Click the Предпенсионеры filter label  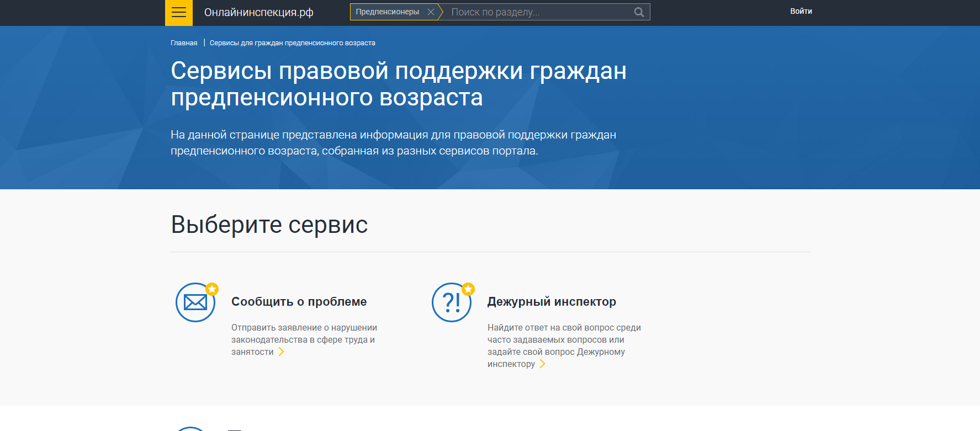click(x=388, y=12)
